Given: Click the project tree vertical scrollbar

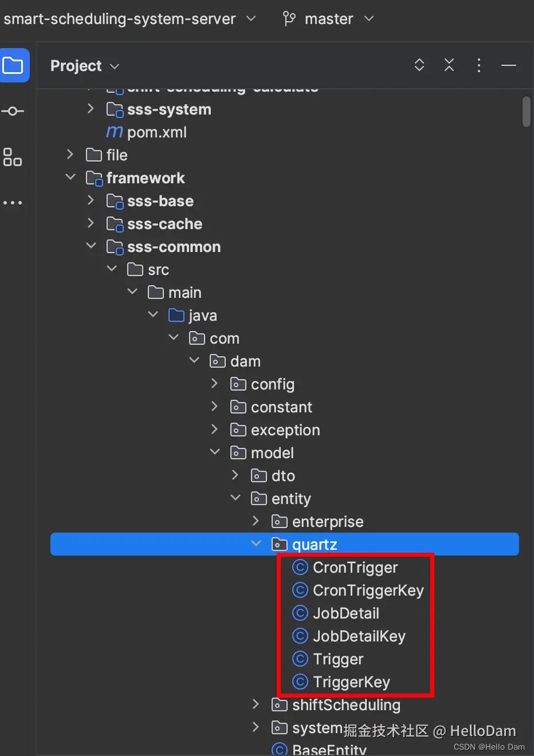Looking at the screenshot, I should point(527,112).
